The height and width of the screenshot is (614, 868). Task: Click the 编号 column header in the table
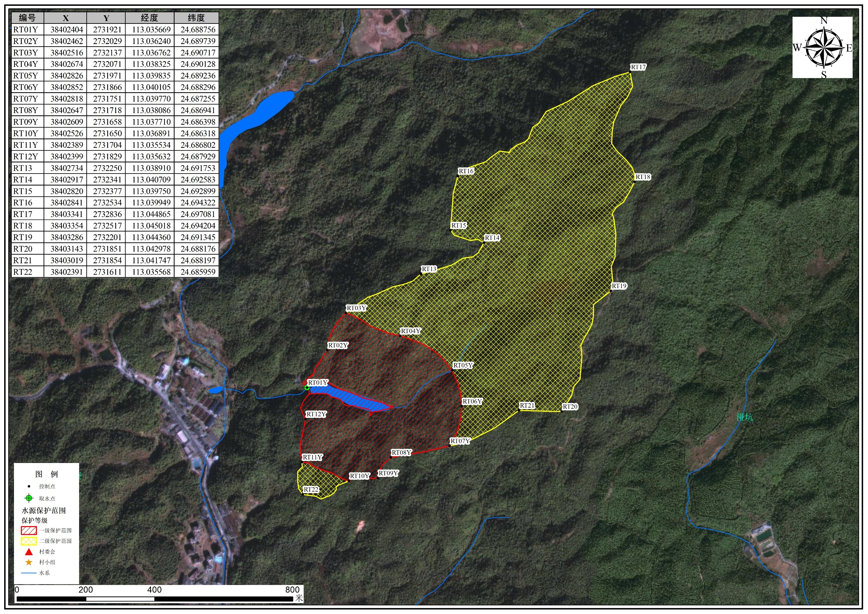[27, 18]
